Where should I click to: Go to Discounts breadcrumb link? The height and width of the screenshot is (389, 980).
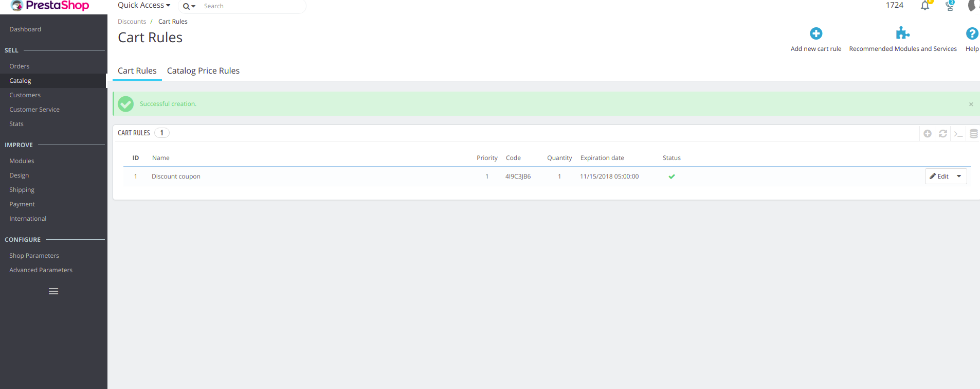point(132,22)
